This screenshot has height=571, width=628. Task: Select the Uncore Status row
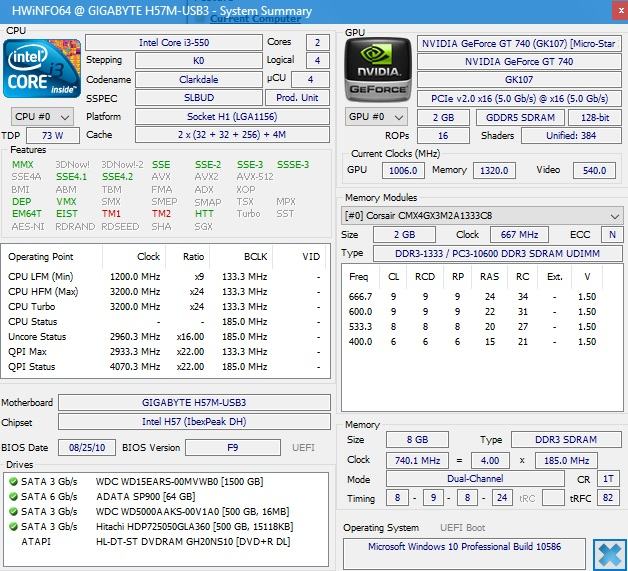click(x=165, y=337)
